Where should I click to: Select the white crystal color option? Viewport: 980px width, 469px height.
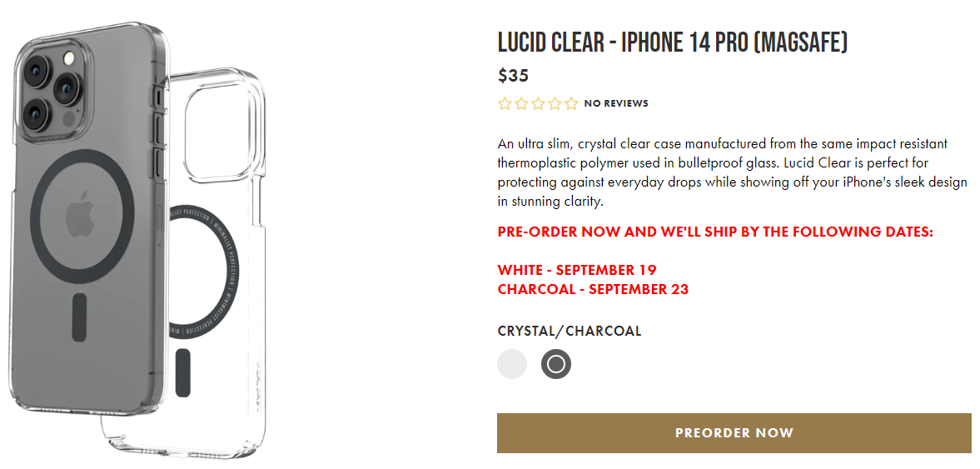(512, 364)
